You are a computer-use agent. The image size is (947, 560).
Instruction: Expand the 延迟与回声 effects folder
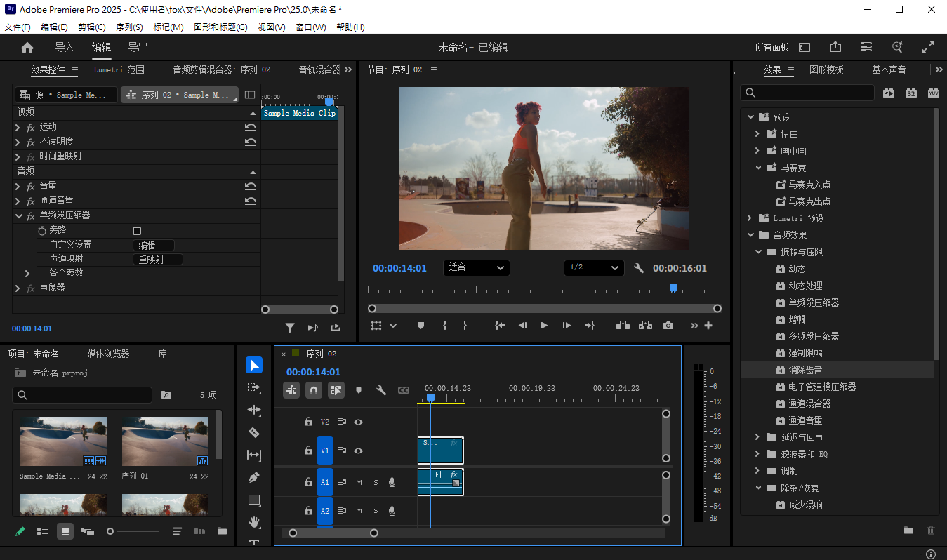coord(758,437)
